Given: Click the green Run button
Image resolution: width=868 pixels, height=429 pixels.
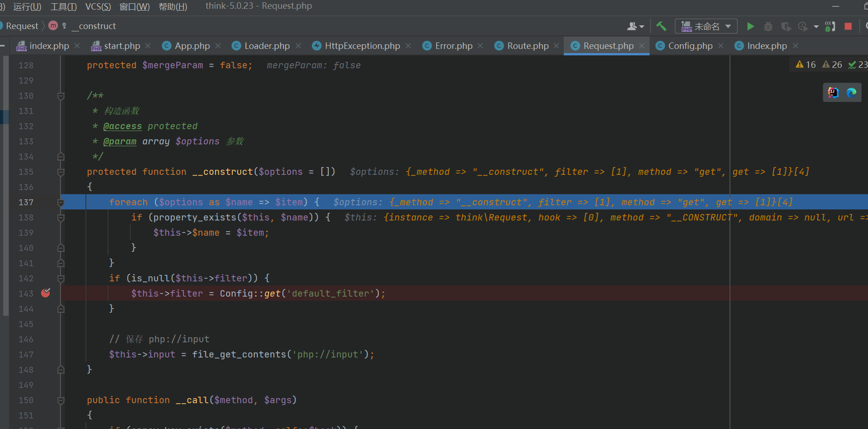Looking at the screenshot, I should click(750, 26).
